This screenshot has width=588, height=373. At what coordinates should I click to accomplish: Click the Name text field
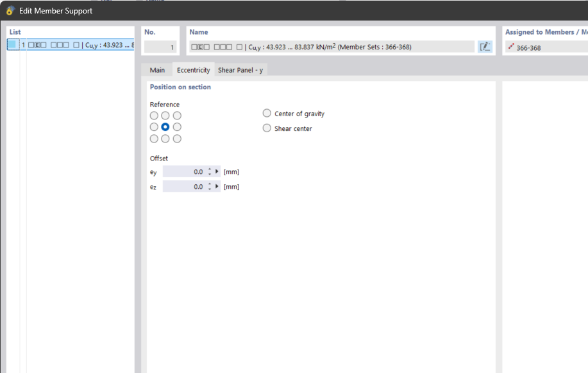point(331,46)
